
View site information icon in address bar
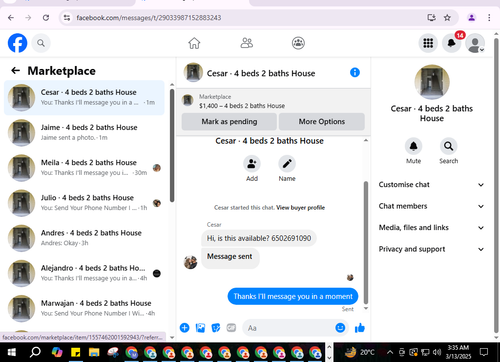tap(67, 18)
